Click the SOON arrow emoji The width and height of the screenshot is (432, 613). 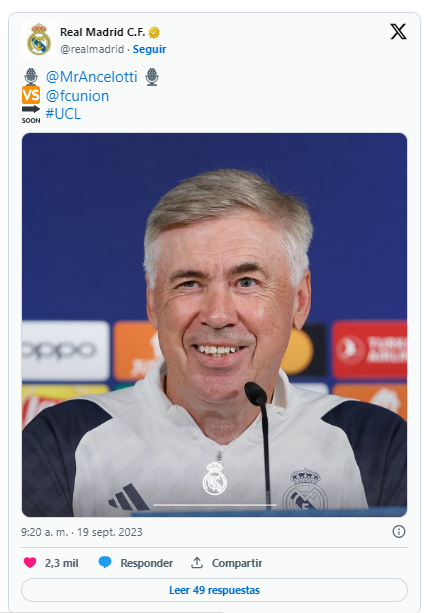[x=31, y=115]
